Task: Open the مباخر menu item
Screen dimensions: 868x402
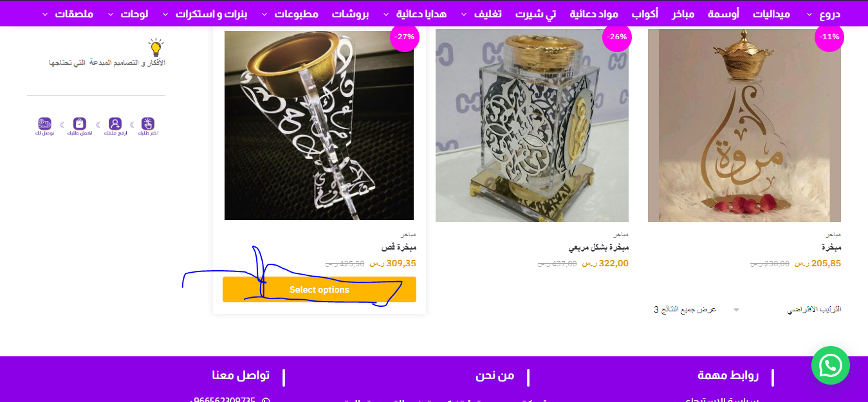Action: [x=683, y=14]
